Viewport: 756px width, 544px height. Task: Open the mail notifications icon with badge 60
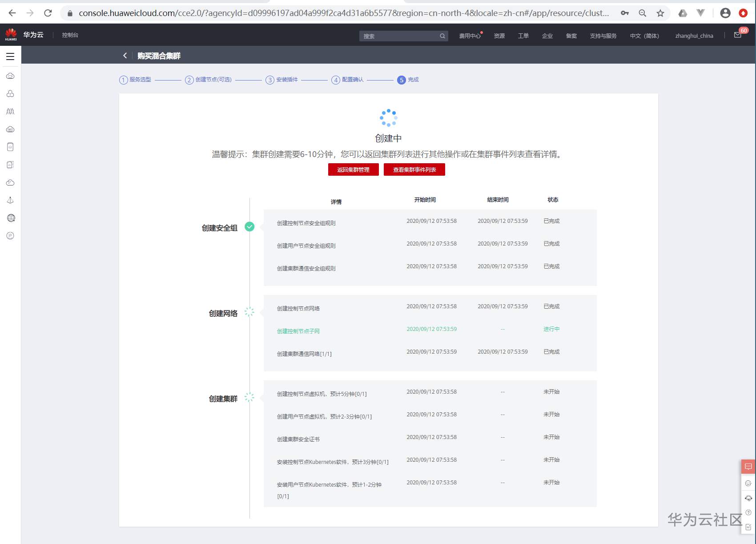tap(738, 35)
